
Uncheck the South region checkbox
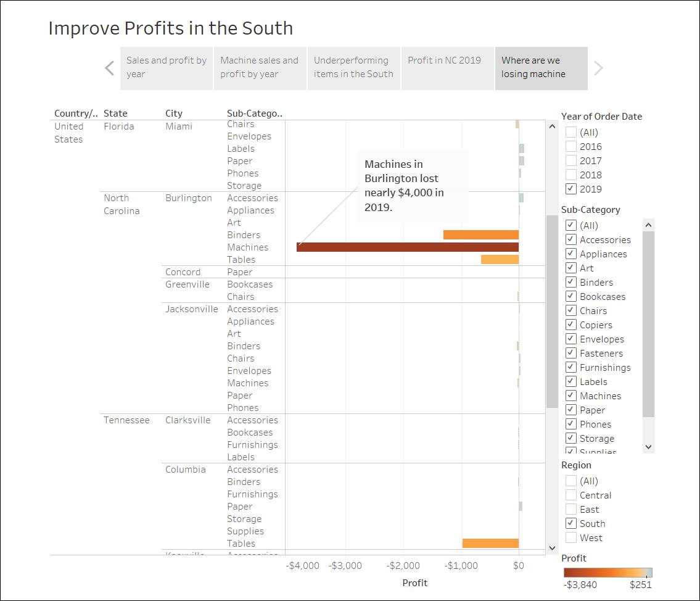(x=570, y=523)
